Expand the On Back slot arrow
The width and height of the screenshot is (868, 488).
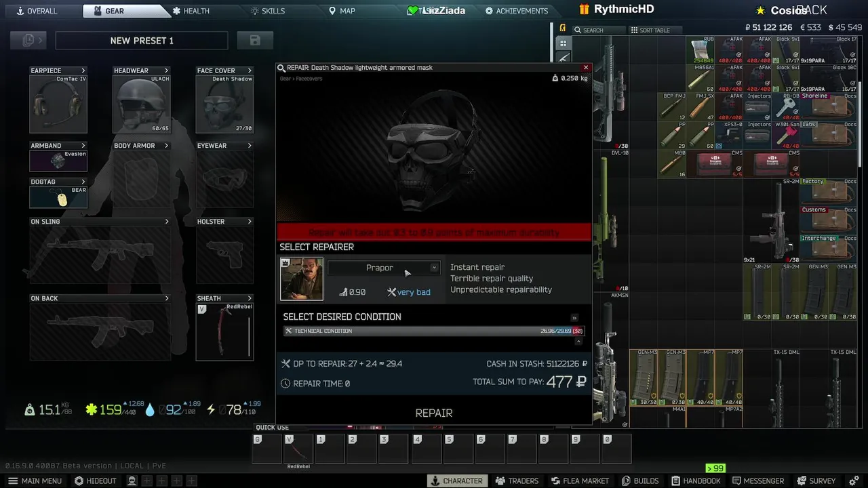[x=166, y=298]
